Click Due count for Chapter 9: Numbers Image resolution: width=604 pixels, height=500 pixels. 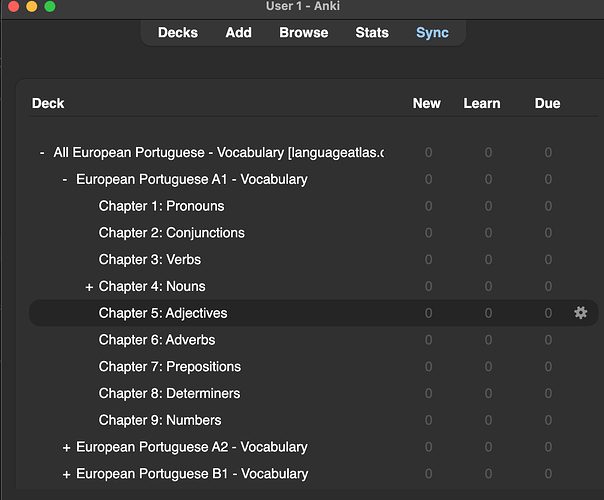coord(548,420)
